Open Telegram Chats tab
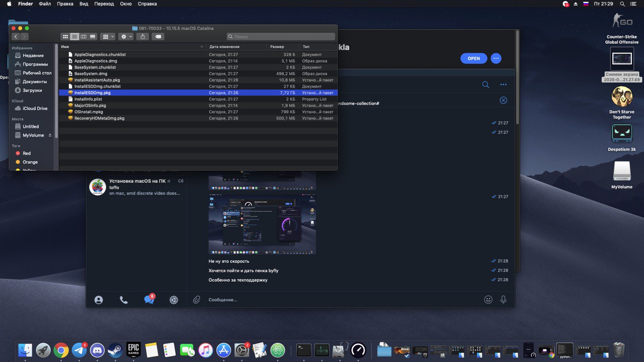The width and height of the screenshot is (644, 362). (149, 299)
